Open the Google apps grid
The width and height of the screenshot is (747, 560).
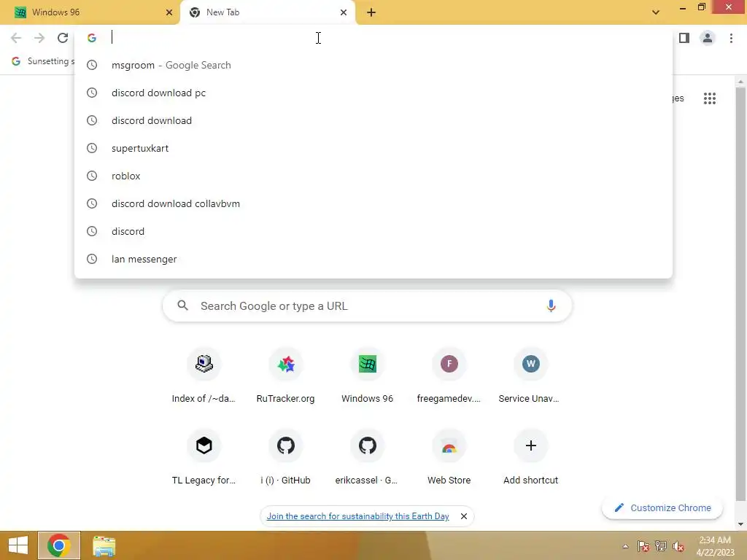[710, 98]
